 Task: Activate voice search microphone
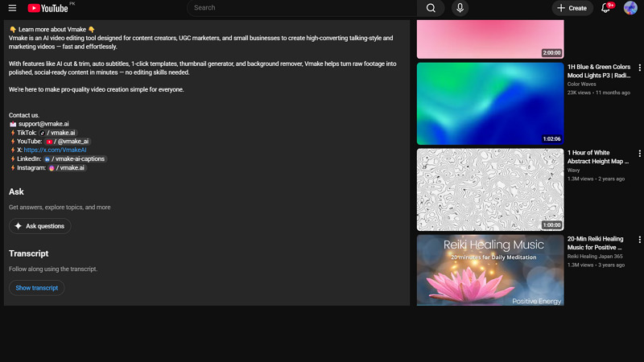(x=460, y=8)
